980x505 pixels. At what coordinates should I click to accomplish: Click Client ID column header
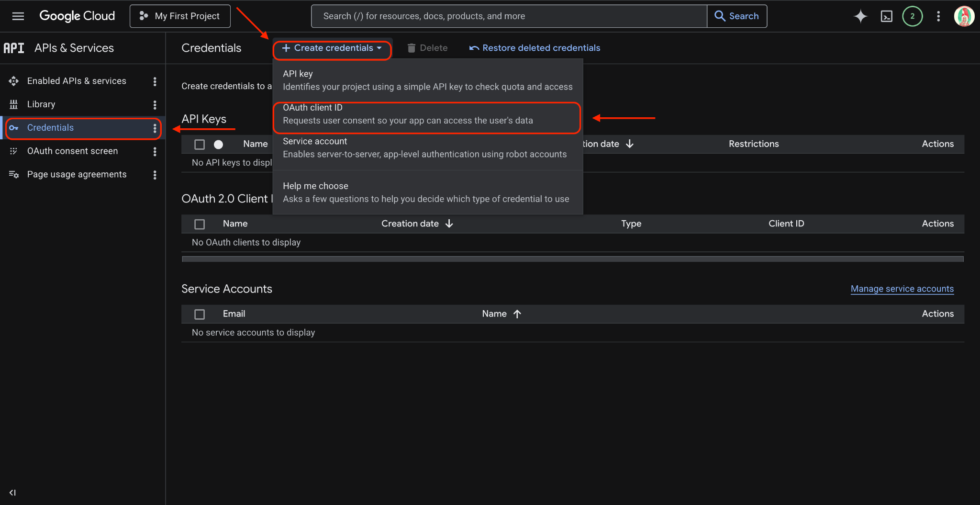point(786,224)
